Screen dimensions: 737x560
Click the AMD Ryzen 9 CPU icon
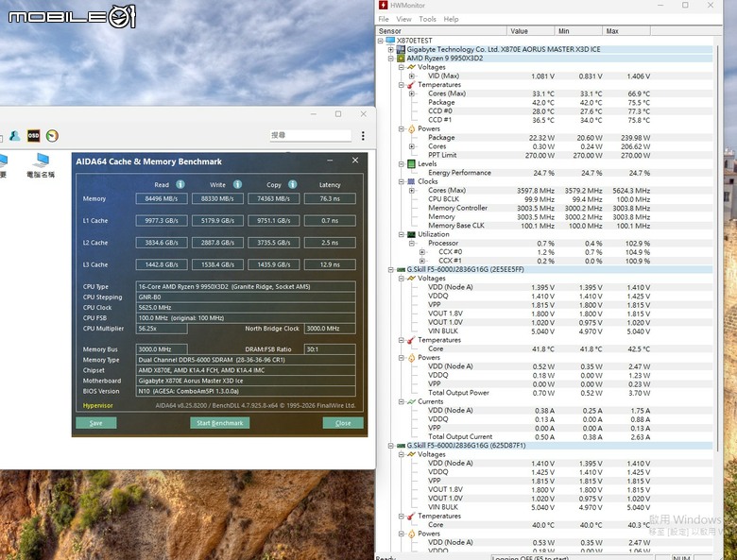[401, 59]
